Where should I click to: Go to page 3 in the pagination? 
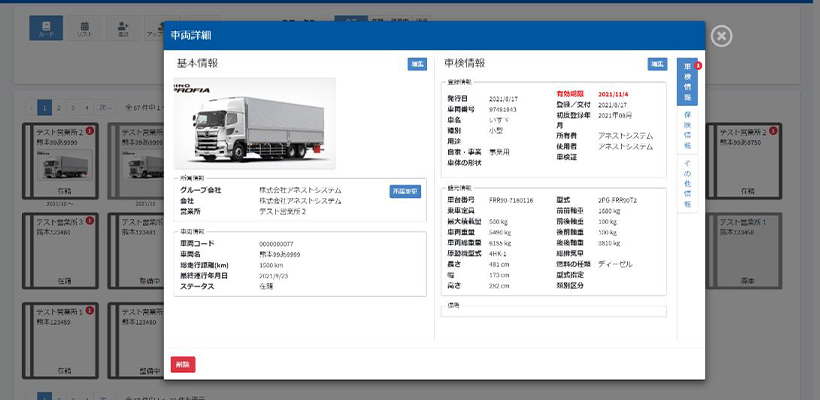point(72,106)
